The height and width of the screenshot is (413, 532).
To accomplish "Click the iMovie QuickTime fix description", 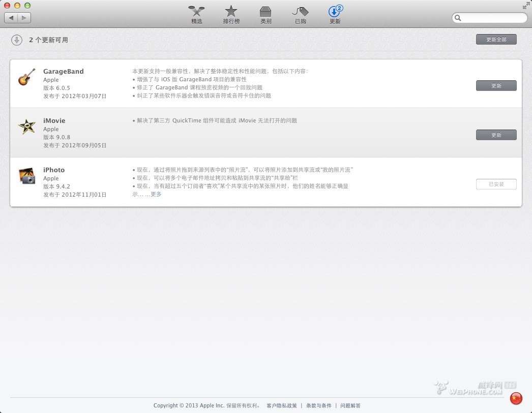I will (x=215, y=120).
